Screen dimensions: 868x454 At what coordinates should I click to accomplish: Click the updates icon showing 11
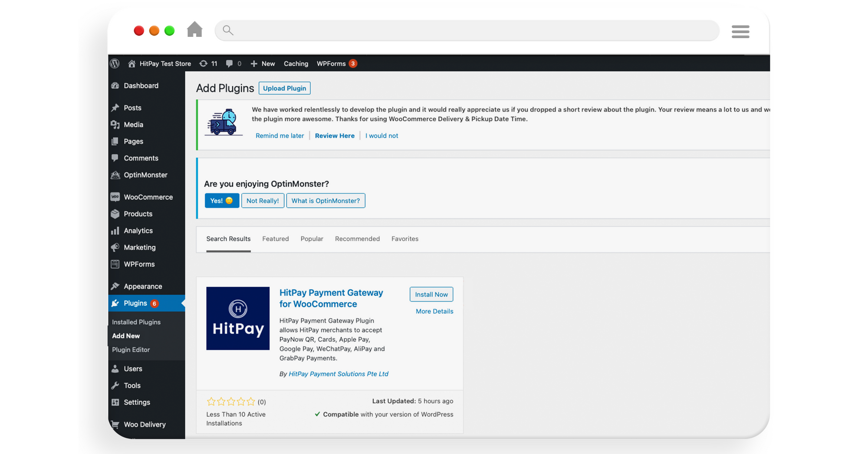tap(208, 63)
